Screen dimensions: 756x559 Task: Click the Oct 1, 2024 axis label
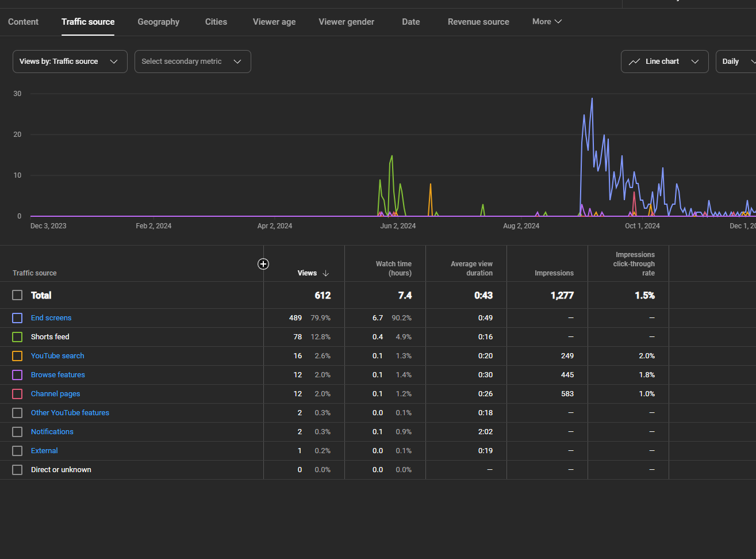click(x=642, y=226)
